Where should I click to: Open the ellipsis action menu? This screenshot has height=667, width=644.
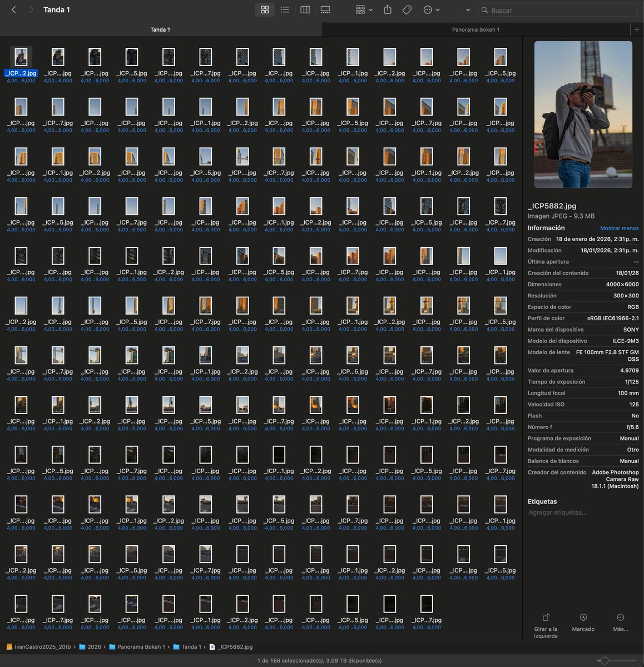pos(432,9)
